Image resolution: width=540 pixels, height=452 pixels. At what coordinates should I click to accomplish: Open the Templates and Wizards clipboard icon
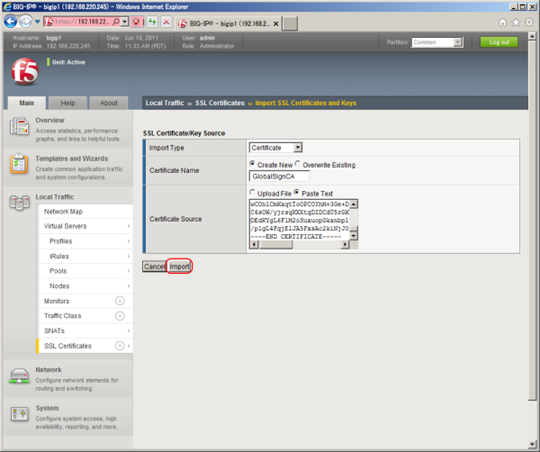click(x=19, y=164)
